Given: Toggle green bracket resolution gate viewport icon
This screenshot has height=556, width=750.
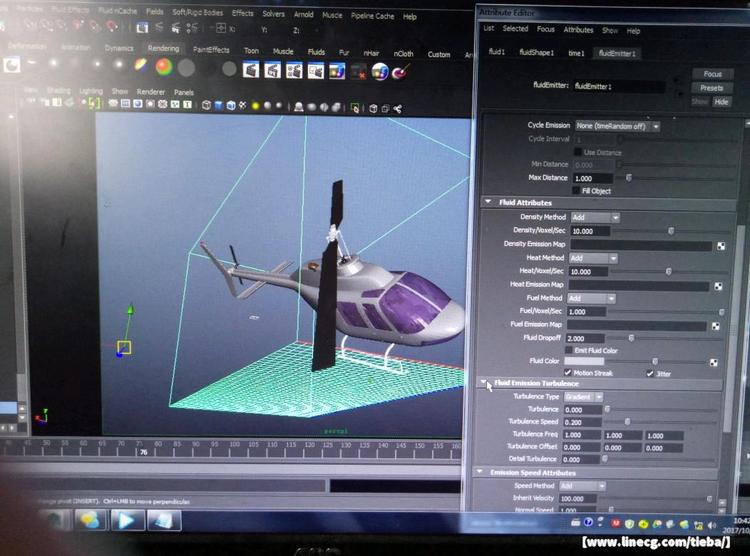Looking at the screenshot, I should [95, 102].
